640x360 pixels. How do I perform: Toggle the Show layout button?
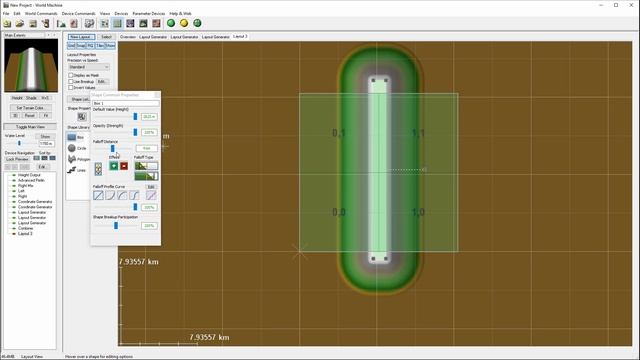point(110,46)
